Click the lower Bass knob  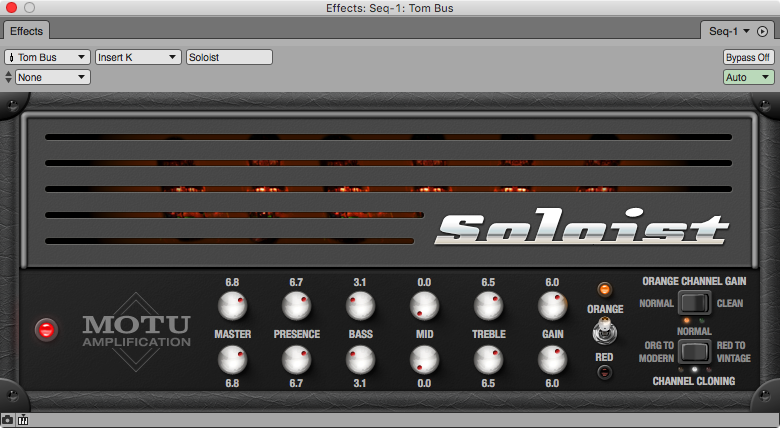click(360, 360)
